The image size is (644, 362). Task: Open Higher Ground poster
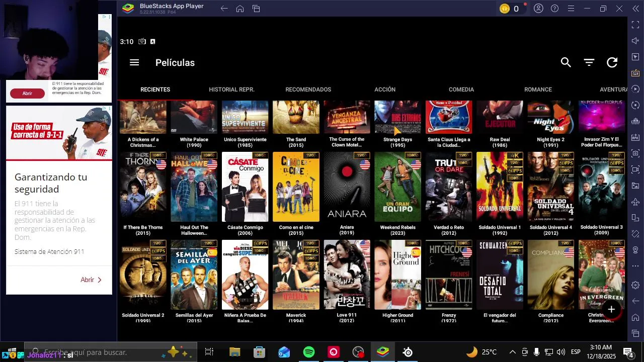(397, 275)
